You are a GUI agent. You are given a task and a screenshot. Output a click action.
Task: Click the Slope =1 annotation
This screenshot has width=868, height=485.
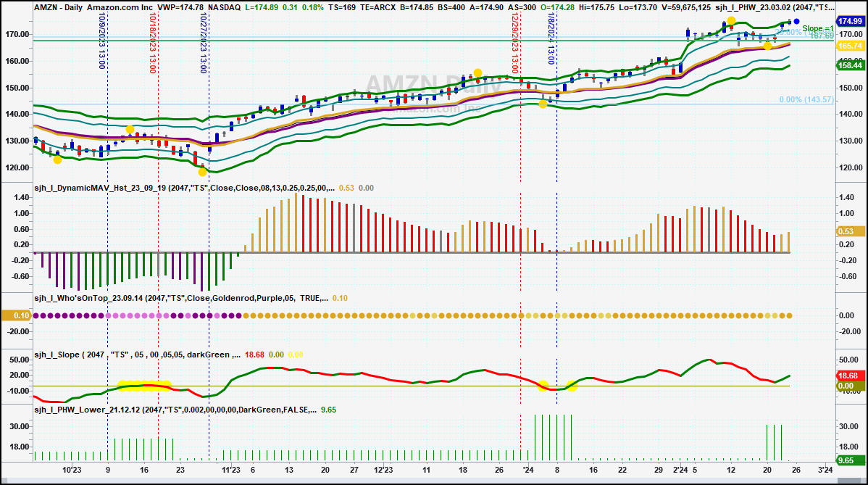tap(817, 28)
